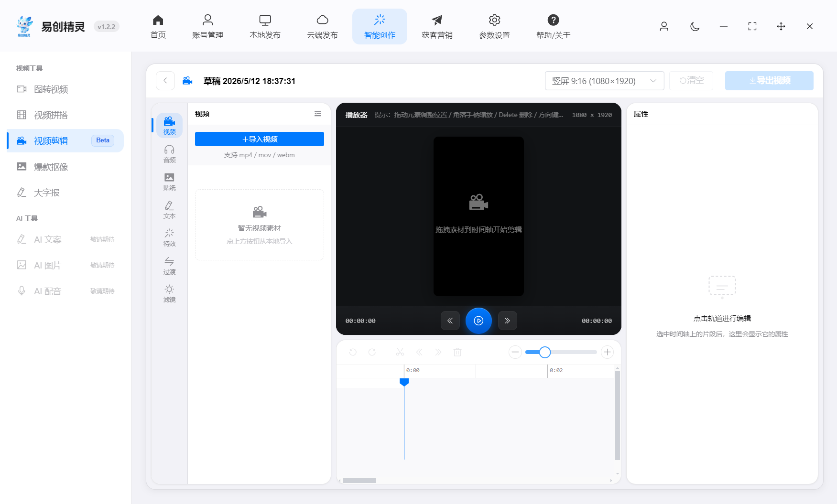Click the 支持 mp4 / mov / webm text
Screen dimensions: 837x504
coord(260,155)
